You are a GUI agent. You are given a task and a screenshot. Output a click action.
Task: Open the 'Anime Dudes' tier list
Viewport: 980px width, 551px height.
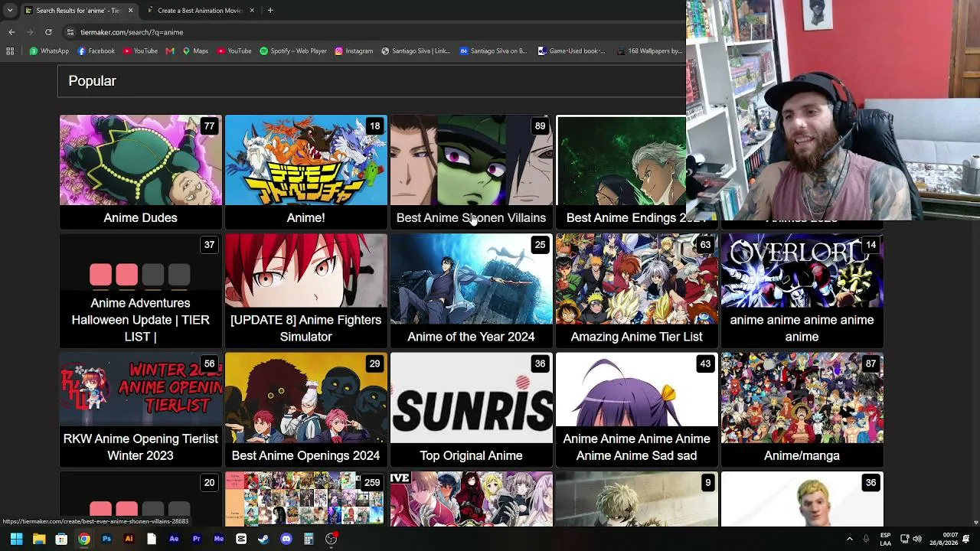coord(141,172)
